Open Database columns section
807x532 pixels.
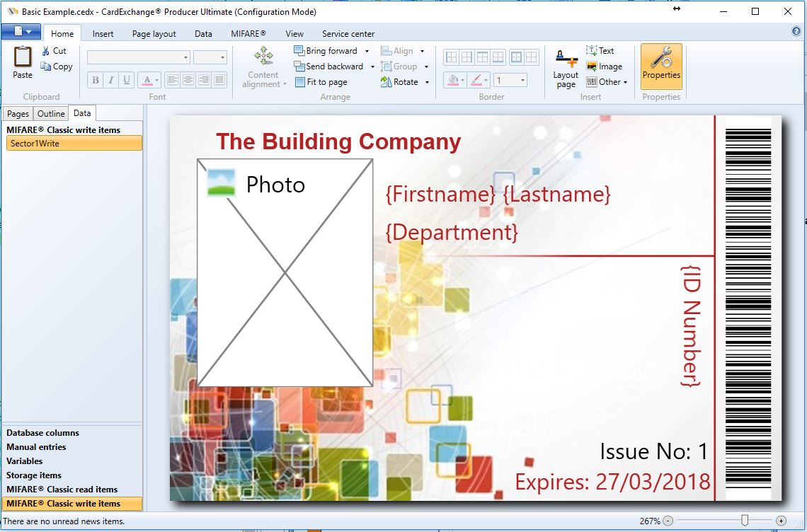[42, 433]
